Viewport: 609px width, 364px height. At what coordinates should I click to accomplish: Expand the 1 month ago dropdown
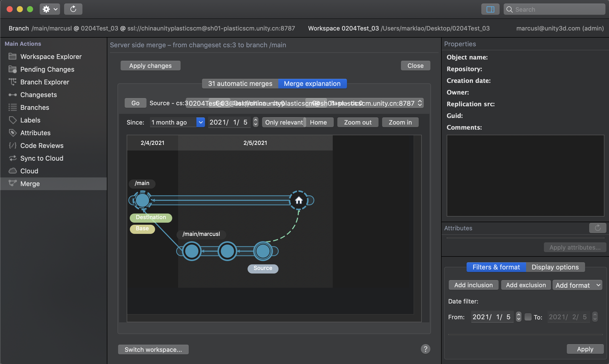(x=200, y=122)
